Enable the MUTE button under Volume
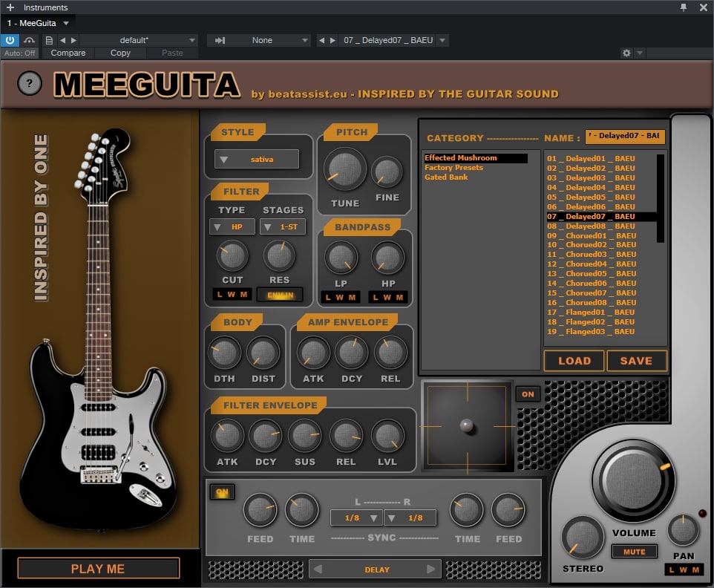The height and width of the screenshot is (588, 714). [634, 552]
